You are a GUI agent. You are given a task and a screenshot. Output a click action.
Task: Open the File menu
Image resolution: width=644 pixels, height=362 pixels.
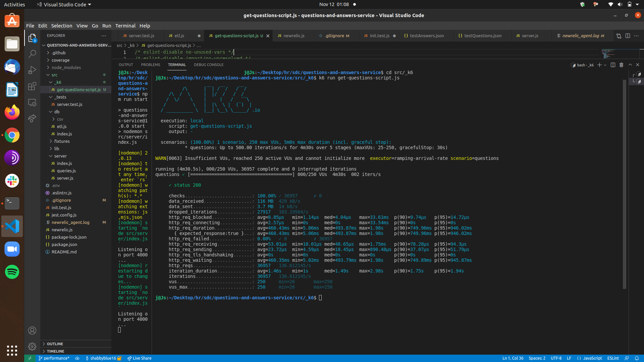pyautogui.click(x=30, y=26)
